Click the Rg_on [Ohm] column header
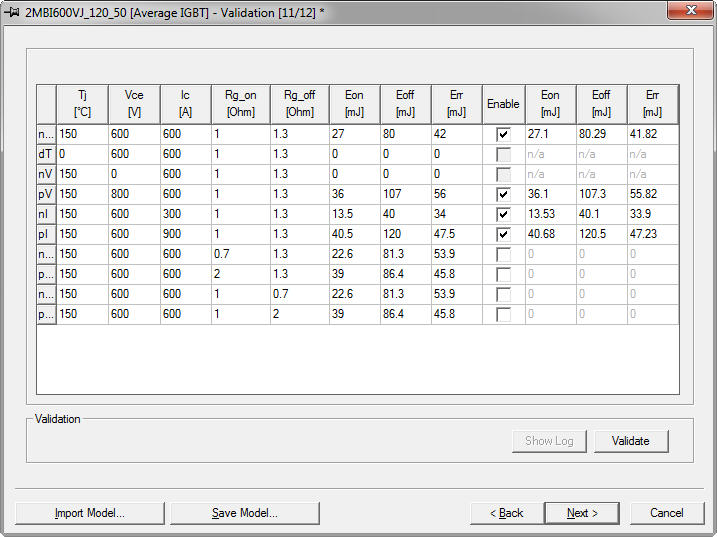Viewport: 717px width, 537px height. click(240, 104)
